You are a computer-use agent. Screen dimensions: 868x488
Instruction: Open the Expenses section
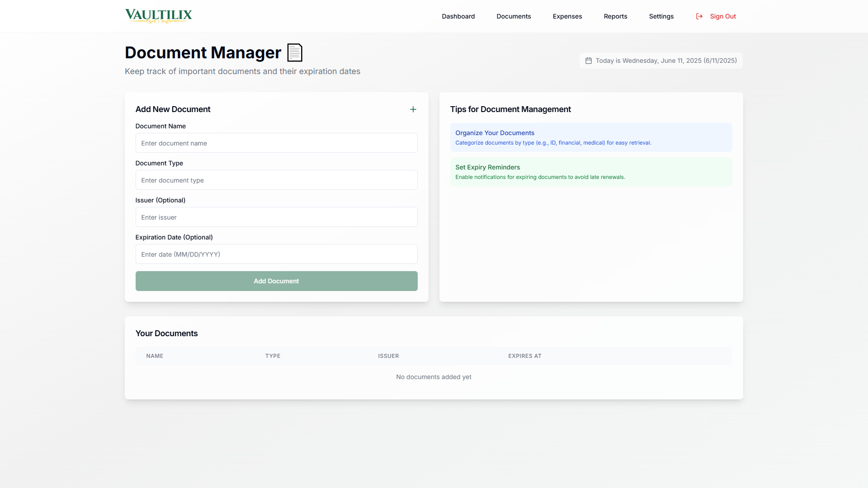[567, 16]
